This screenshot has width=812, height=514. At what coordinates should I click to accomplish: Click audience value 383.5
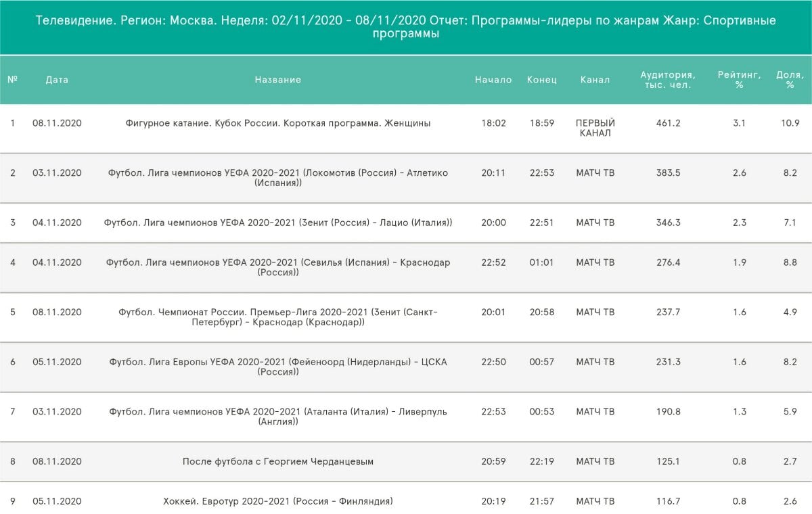[x=669, y=173]
